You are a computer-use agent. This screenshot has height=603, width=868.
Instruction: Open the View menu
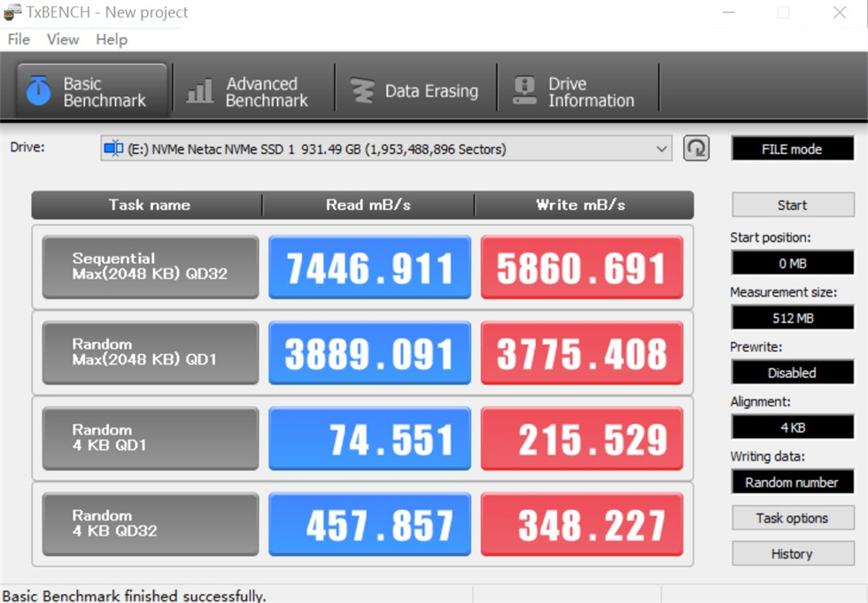pos(62,39)
